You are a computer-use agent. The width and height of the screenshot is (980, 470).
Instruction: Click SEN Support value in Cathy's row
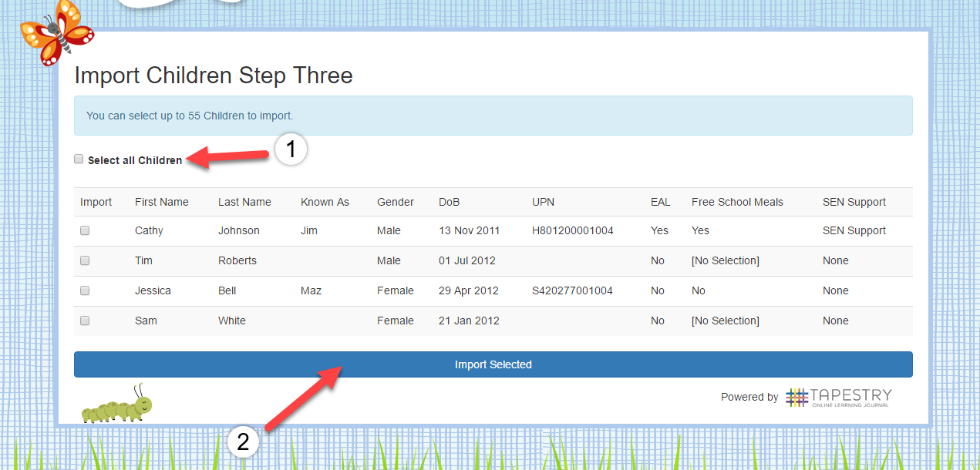pyautogui.click(x=854, y=230)
